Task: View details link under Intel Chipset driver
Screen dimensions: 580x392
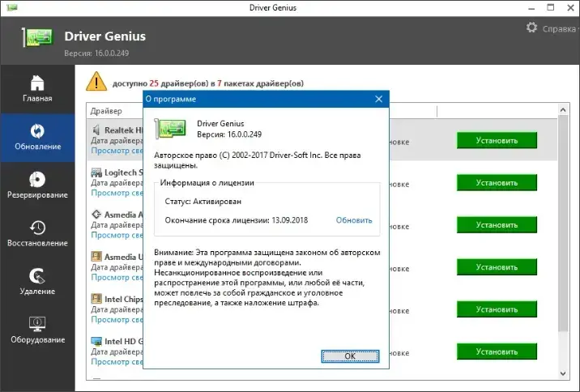Action: coord(117,319)
